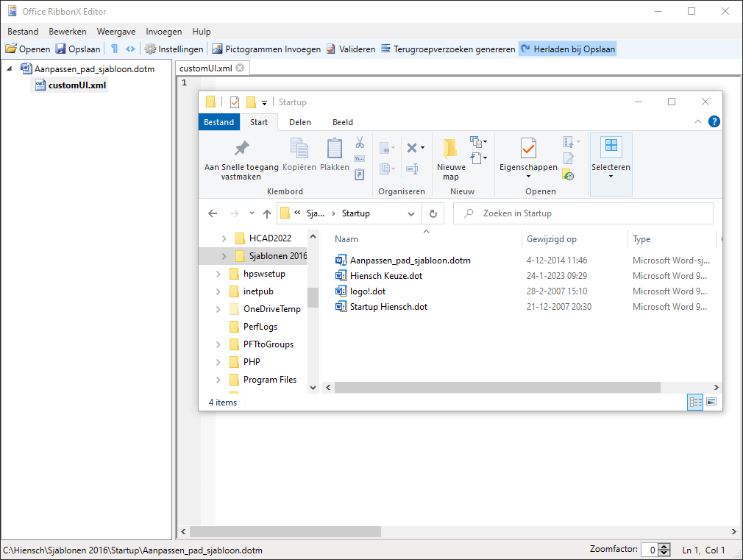The height and width of the screenshot is (560, 743).
Task: Click the scissors Knippen icon
Action: (360, 142)
